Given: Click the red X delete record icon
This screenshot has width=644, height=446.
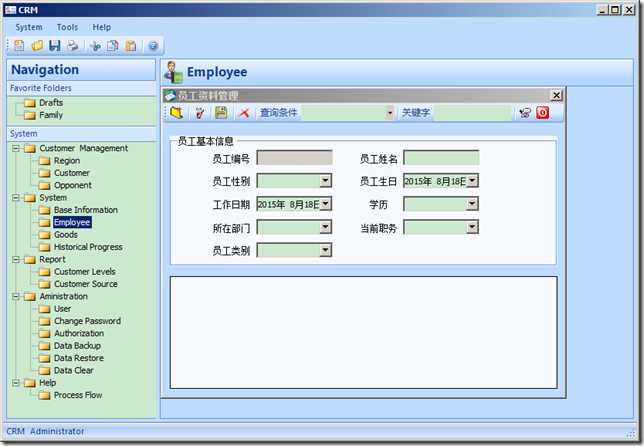Looking at the screenshot, I should click(244, 113).
